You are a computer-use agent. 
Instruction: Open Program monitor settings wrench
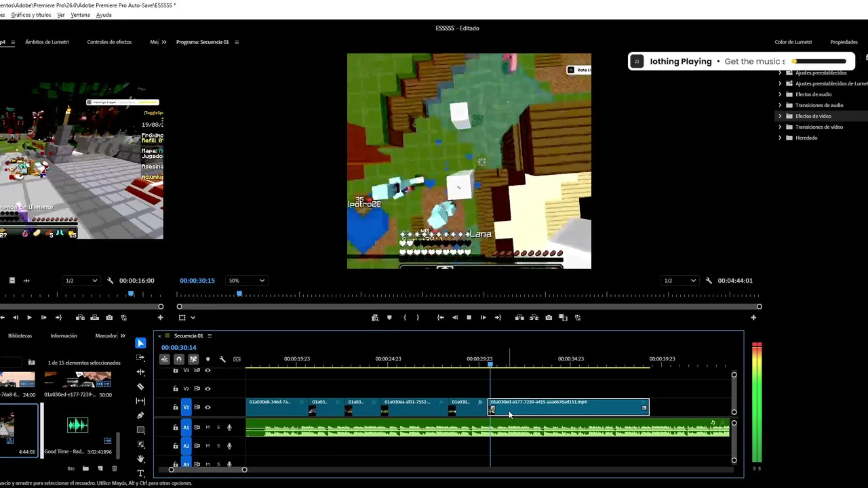click(x=709, y=281)
